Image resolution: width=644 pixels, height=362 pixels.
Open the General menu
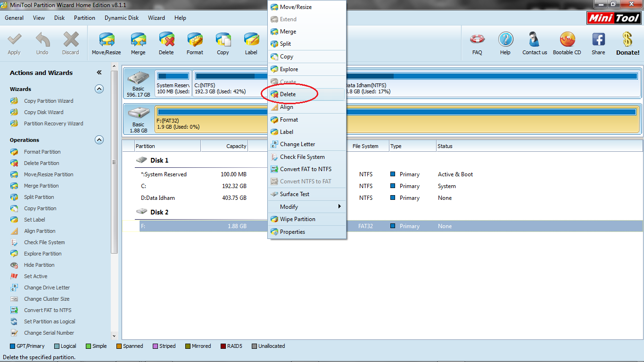14,18
